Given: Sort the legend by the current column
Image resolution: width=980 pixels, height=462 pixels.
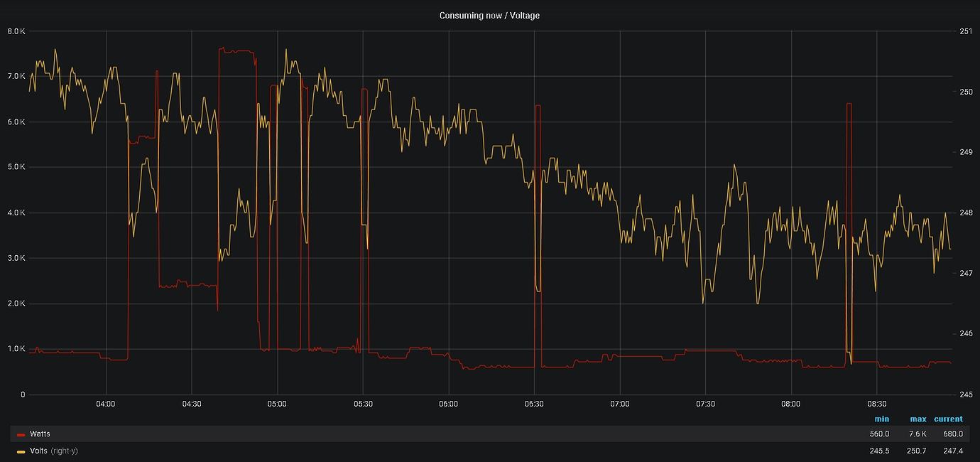Looking at the screenshot, I should point(949,419).
